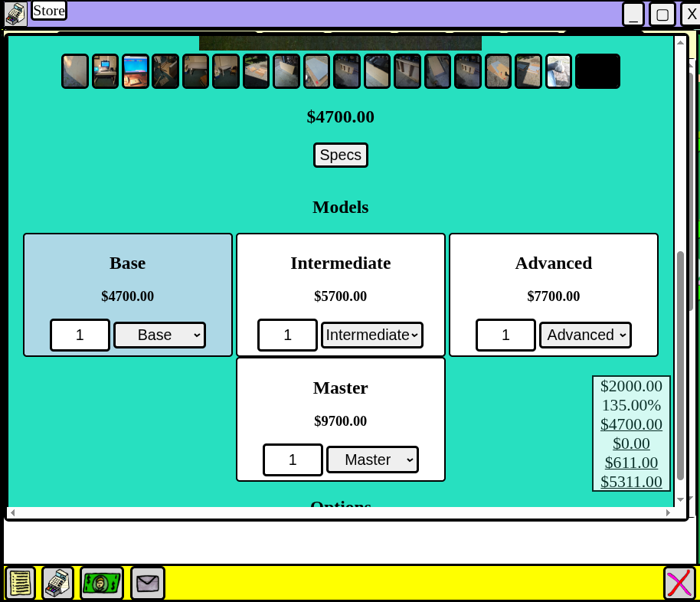Click the Store window title label
The height and width of the screenshot is (602, 700).
point(49,11)
